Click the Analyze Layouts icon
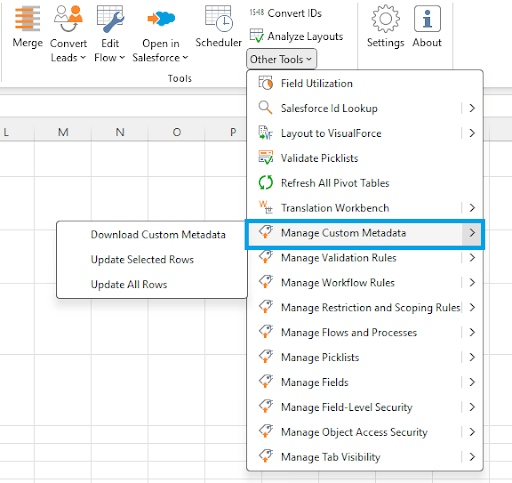 click(x=257, y=36)
